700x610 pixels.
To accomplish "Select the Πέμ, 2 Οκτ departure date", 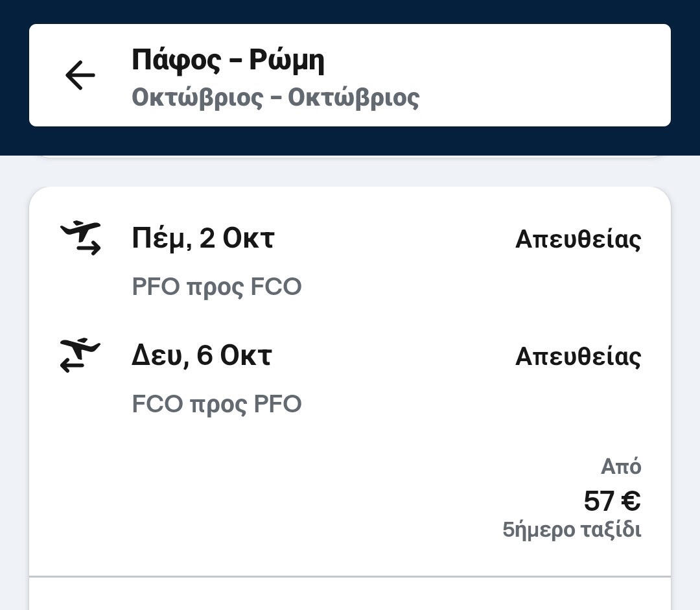I will point(203,239).
